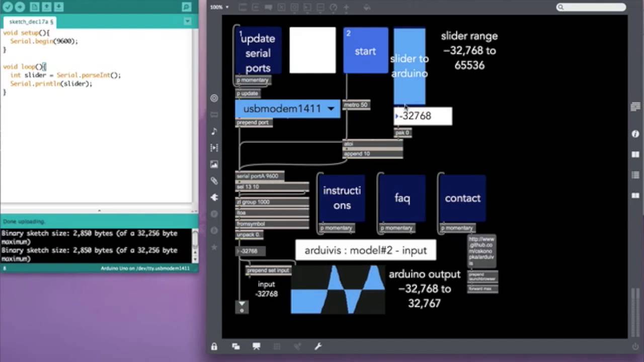Image resolution: width=644 pixels, height=362 pixels.
Task: Create a new Arduino sketch
Action: (34, 7)
